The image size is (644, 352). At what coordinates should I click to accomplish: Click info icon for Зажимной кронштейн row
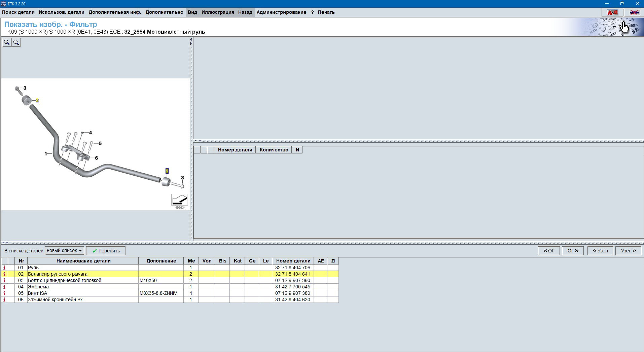pyautogui.click(x=4, y=300)
